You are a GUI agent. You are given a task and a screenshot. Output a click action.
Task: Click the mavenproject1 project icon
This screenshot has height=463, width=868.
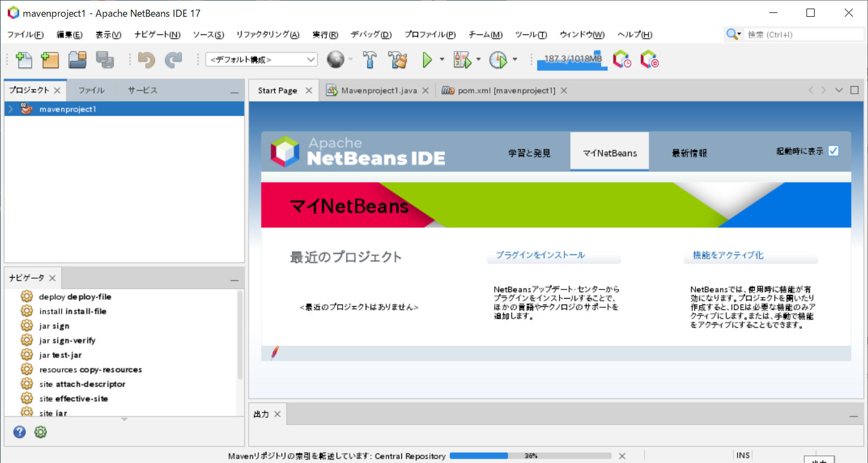[26, 109]
